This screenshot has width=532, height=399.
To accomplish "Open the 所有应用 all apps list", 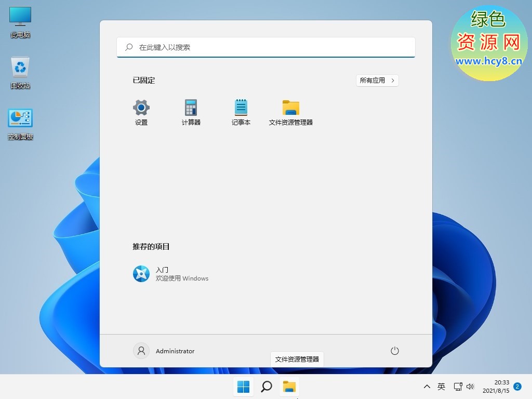I will (x=377, y=81).
